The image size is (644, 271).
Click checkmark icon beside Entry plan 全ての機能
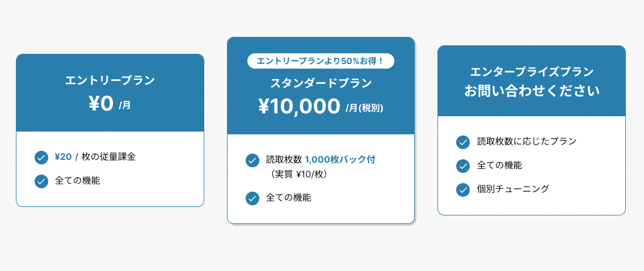41,181
